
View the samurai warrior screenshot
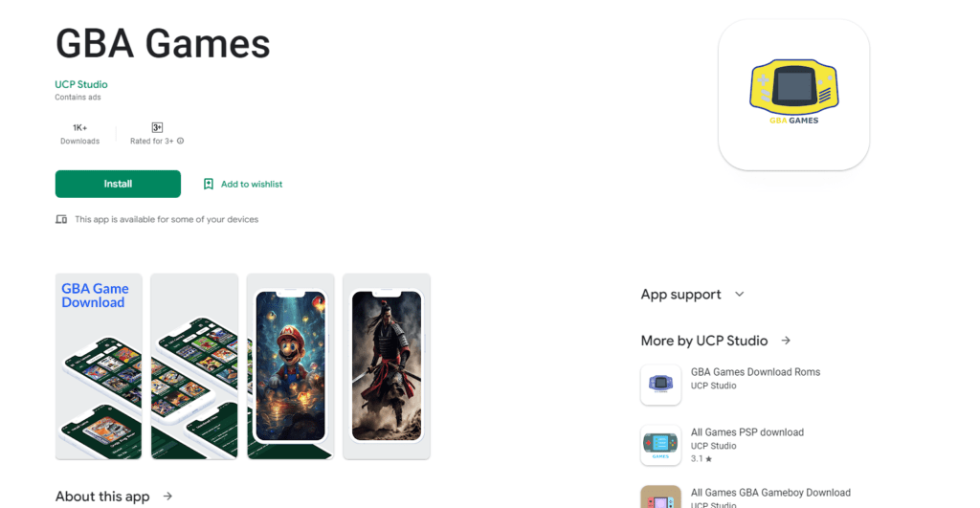coord(387,366)
